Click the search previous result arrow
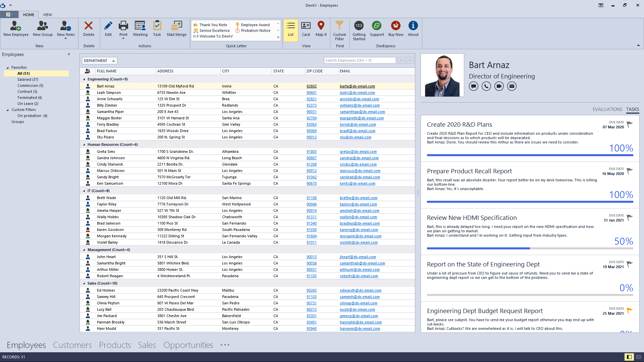Viewport: 644px width, 362px height. (401, 60)
